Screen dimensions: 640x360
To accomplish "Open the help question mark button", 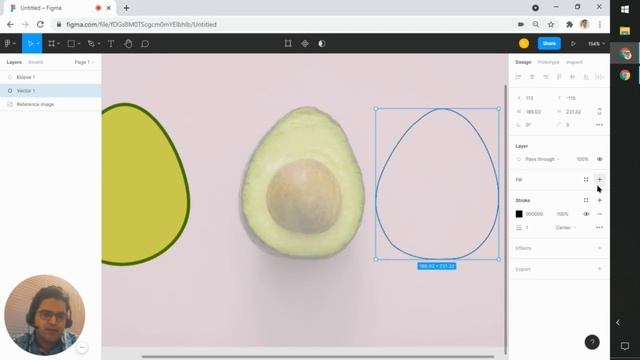I will pyautogui.click(x=592, y=342).
